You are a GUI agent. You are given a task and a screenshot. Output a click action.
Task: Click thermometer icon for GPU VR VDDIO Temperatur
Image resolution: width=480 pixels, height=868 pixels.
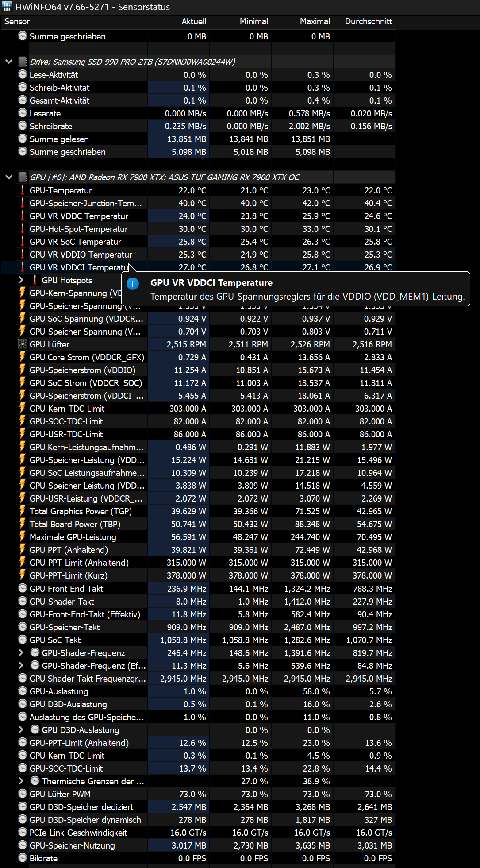pyautogui.click(x=23, y=254)
